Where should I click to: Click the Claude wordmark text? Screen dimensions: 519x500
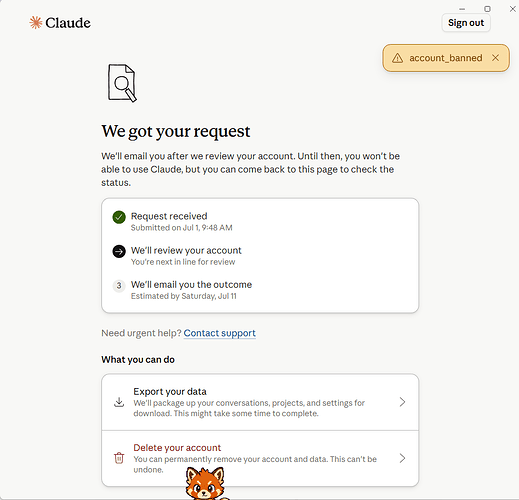[68, 23]
